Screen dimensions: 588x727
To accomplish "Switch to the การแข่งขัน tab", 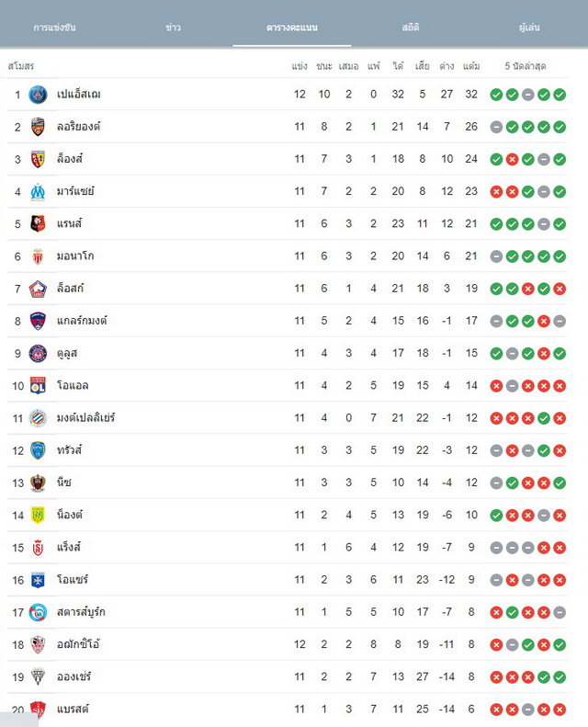I will coord(55,28).
